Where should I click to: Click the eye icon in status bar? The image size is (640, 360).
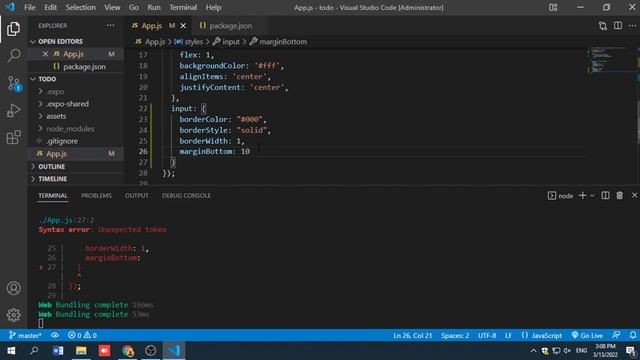pyautogui.click(x=55, y=336)
